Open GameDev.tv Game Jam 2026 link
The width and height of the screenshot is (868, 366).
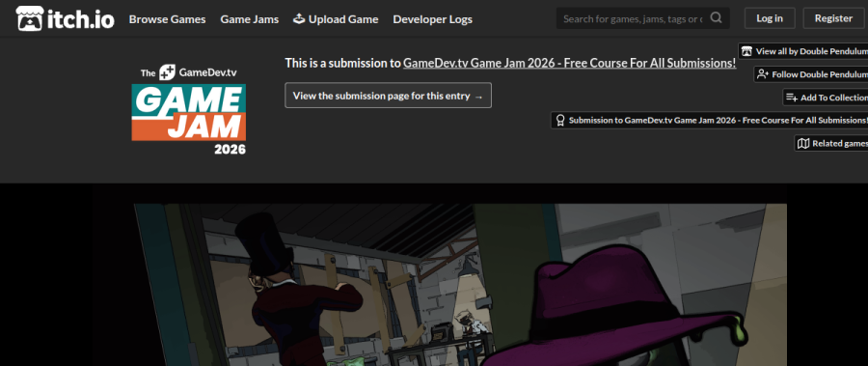tap(570, 63)
